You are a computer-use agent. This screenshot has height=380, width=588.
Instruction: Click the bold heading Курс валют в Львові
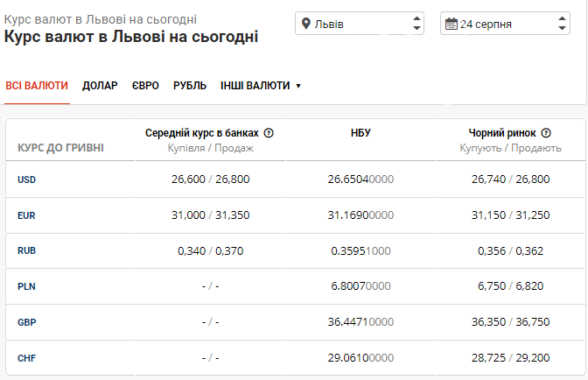131,37
